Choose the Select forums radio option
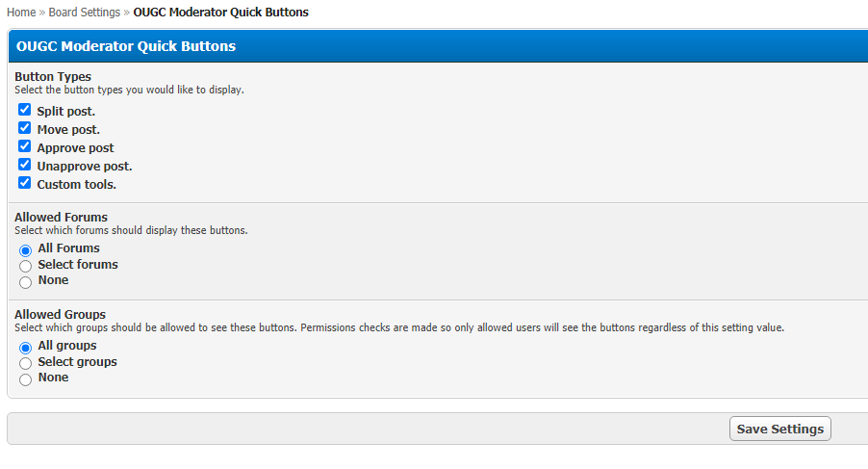Screen dimensions: 868x469 click(26, 266)
